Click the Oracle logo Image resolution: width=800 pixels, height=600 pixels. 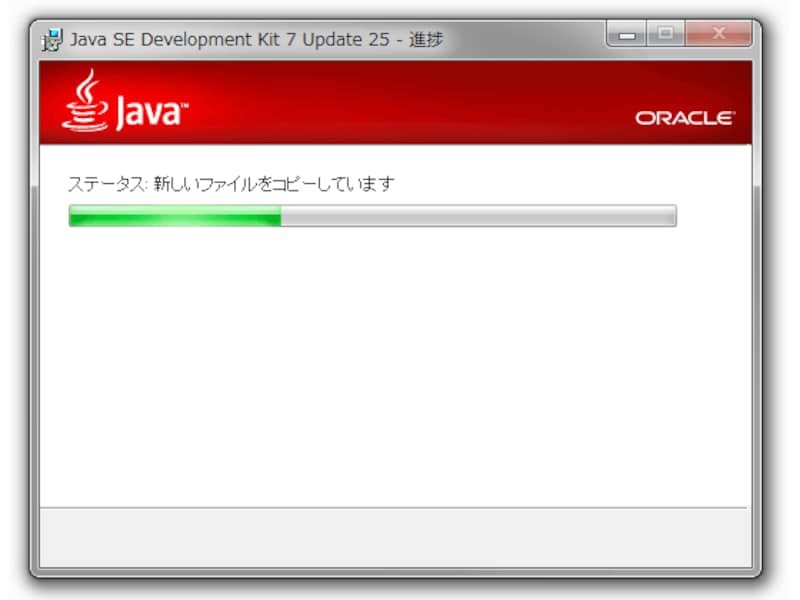pyautogui.click(x=684, y=118)
